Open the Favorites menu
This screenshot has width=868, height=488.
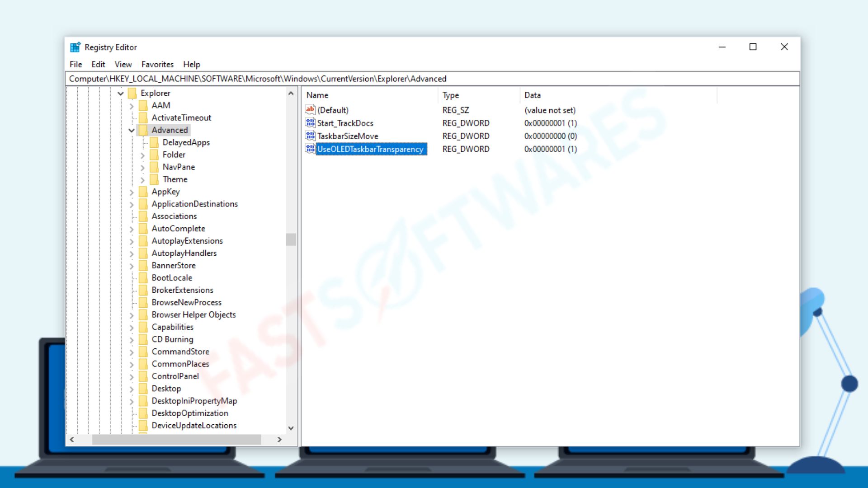(x=157, y=64)
